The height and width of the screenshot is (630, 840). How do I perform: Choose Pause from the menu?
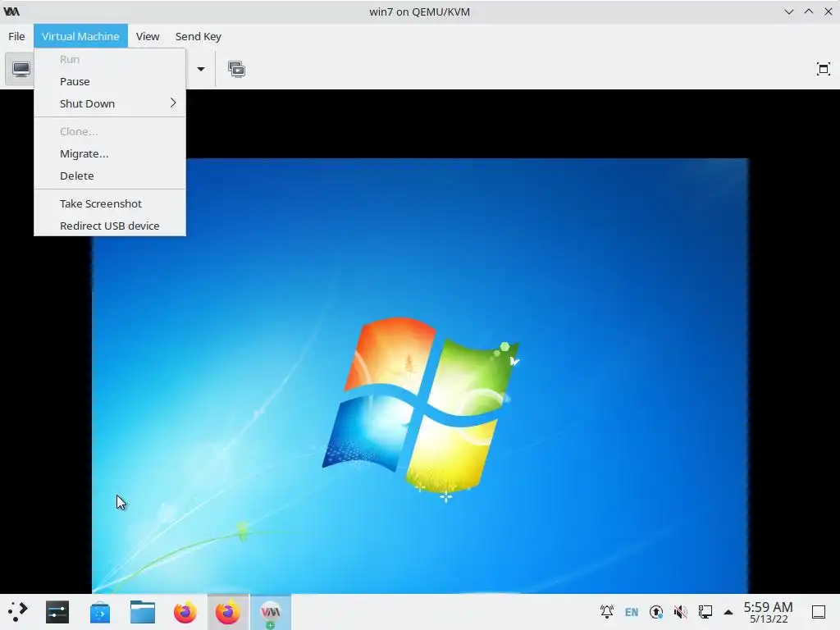pos(110,81)
